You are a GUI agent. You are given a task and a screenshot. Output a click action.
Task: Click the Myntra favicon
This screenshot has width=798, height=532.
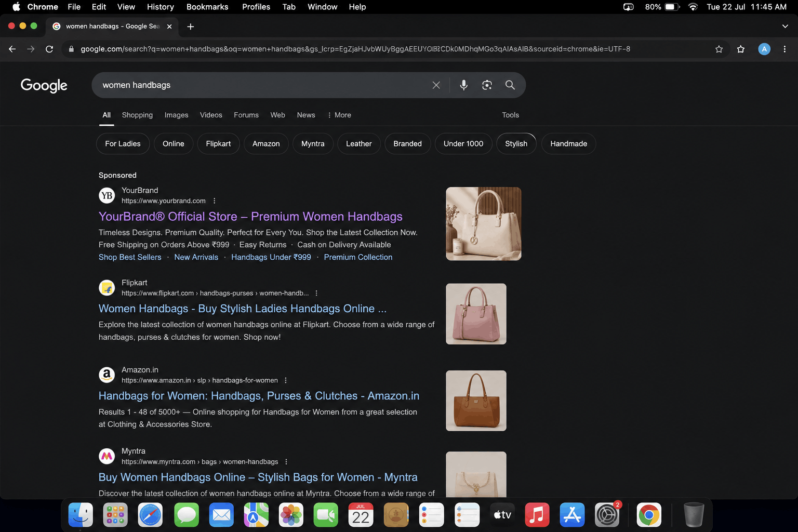[x=107, y=456]
